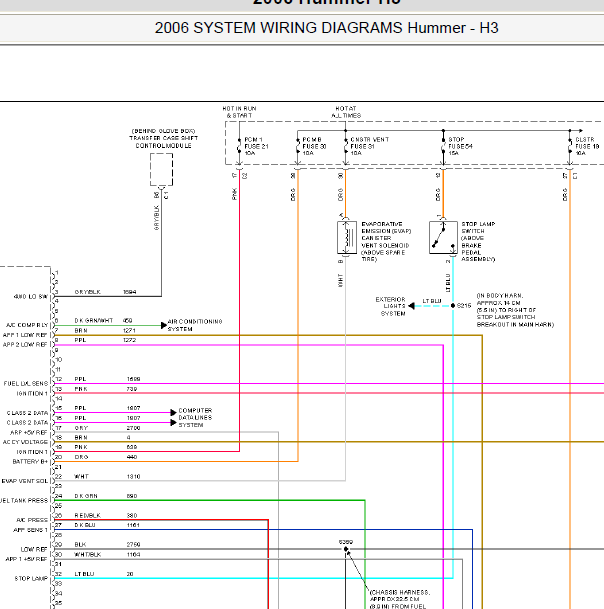Click the arrowhead pointing to Air Conditioning System
The width and height of the screenshot is (604, 609).
(164, 325)
